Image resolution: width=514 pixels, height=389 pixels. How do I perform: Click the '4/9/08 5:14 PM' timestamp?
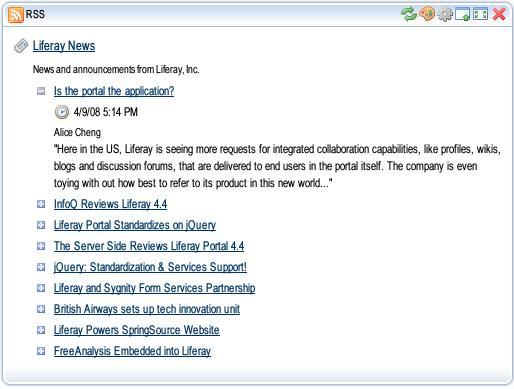[x=106, y=112]
